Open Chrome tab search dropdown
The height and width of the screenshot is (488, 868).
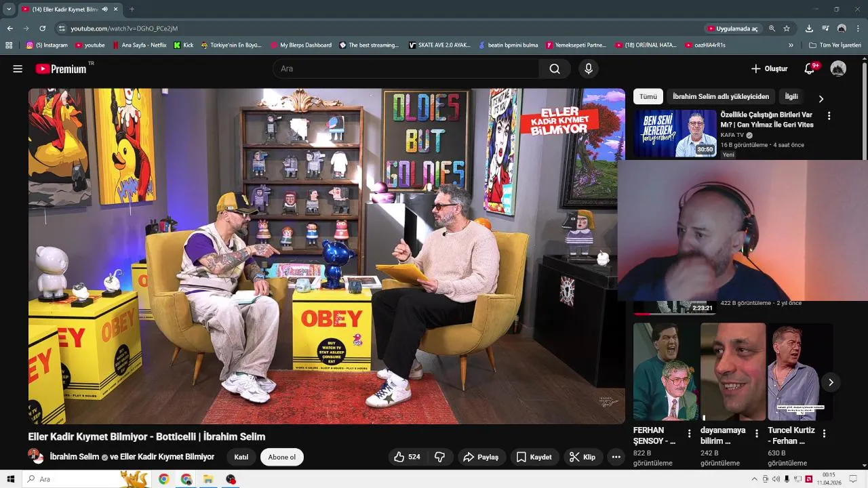coord(9,9)
